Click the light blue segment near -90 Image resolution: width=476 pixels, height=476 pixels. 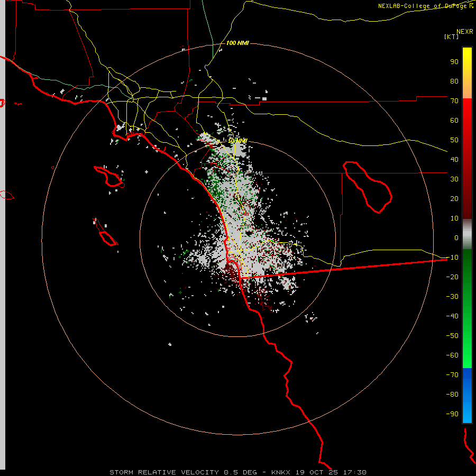pos(467,413)
